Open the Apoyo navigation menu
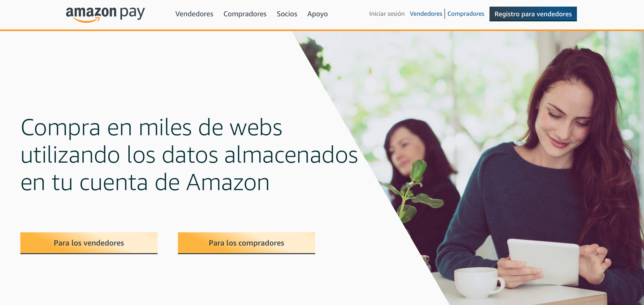Viewport: 644px width, 305px height. point(317,14)
